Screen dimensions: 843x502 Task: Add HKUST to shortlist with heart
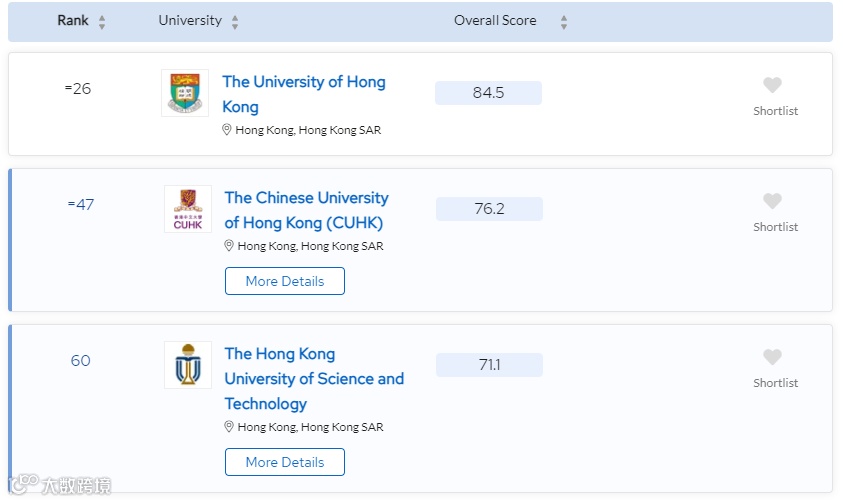click(x=772, y=358)
